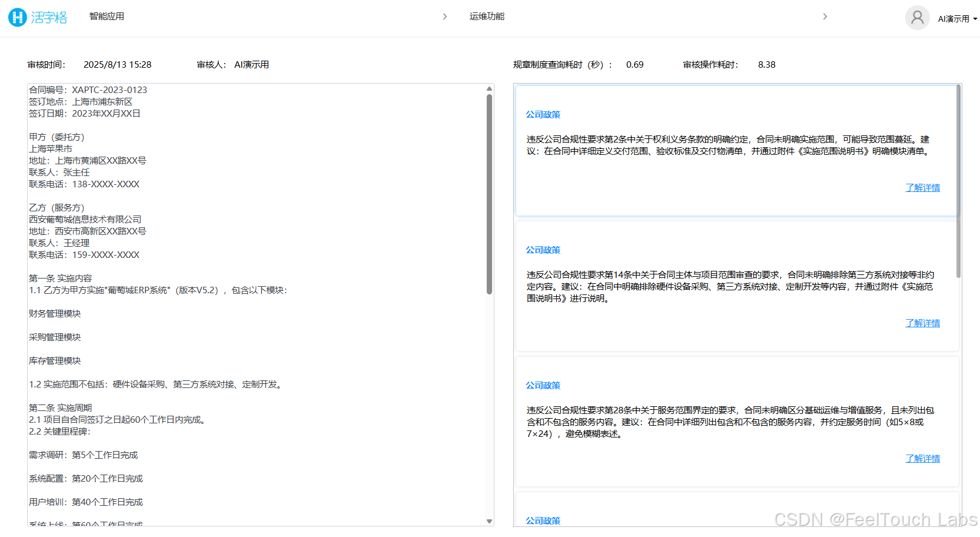Click the 签订地点：上海市浦东新区 line
The image size is (980, 537).
tap(81, 102)
